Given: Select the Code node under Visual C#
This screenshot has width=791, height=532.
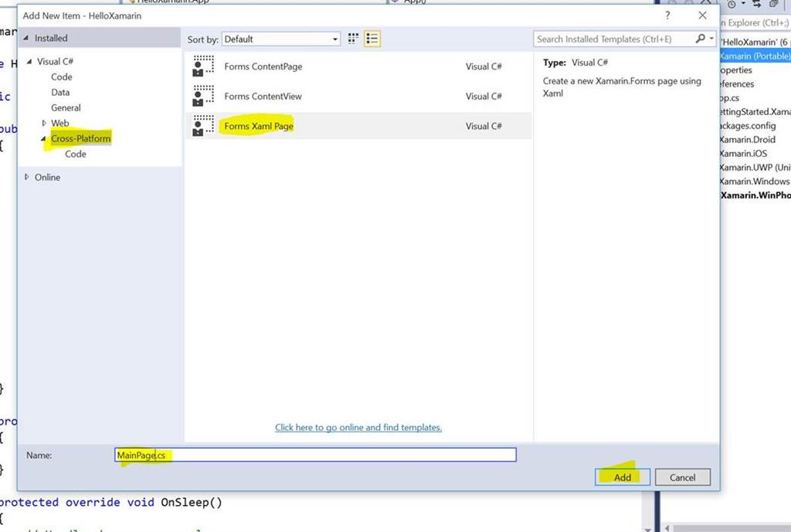Looking at the screenshot, I should (62, 77).
